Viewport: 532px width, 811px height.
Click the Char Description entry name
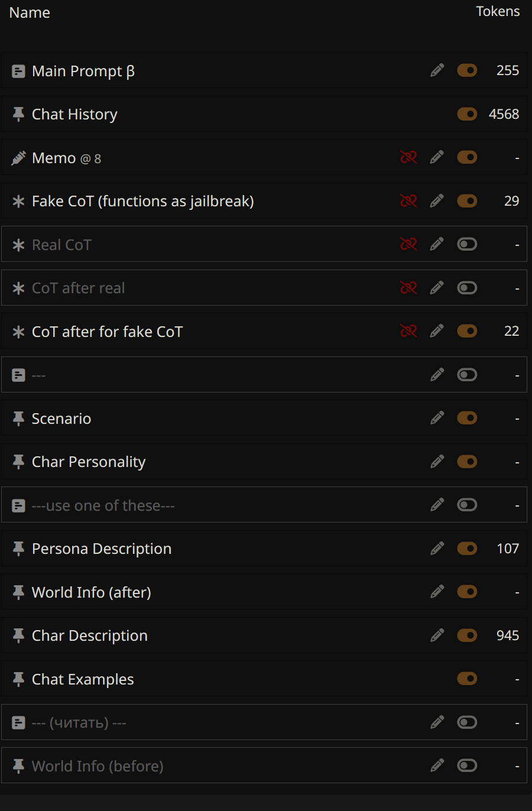[89, 635]
